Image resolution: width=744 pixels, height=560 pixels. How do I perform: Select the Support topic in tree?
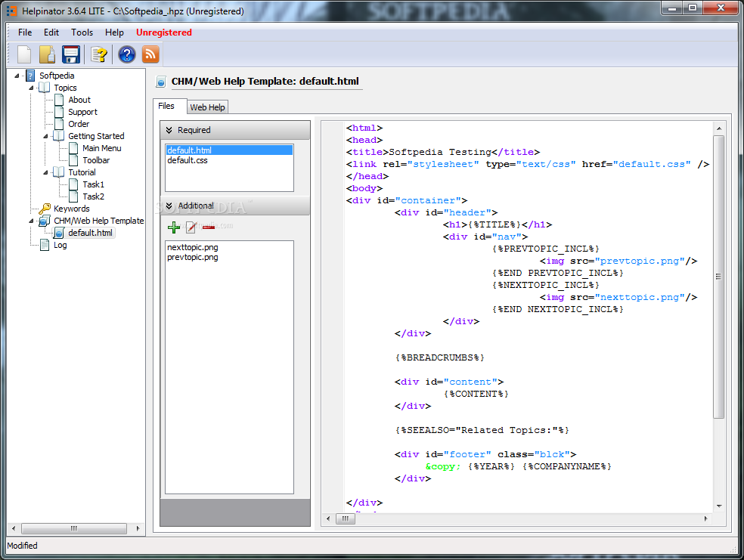pos(82,112)
